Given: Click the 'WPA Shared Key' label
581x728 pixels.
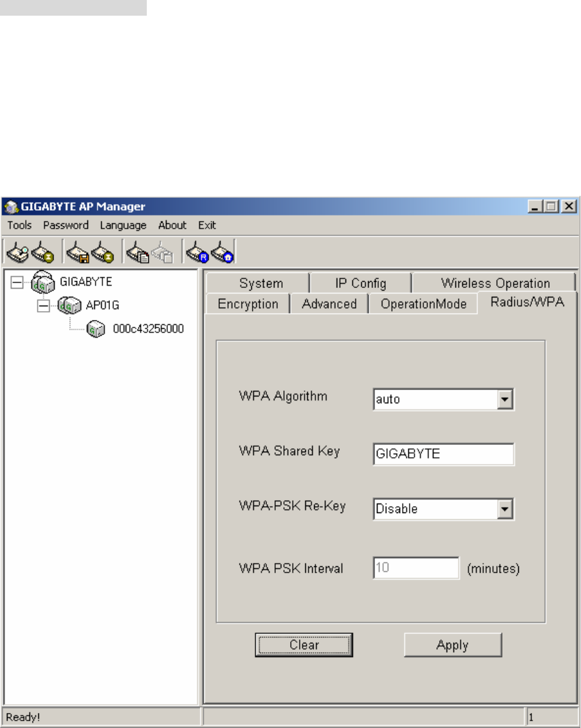Looking at the screenshot, I should (x=289, y=451).
